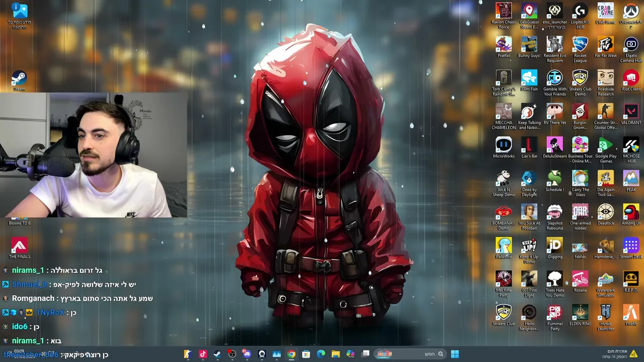Screen dimensions: 644x362
Task: Select the FiveM desktop shortcut
Action: pyautogui.click(x=631, y=315)
